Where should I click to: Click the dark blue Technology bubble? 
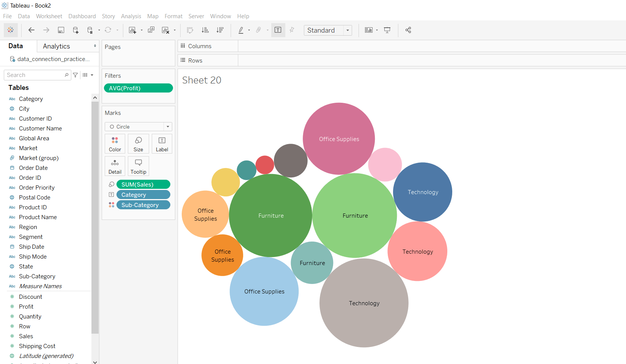pyautogui.click(x=423, y=192)
